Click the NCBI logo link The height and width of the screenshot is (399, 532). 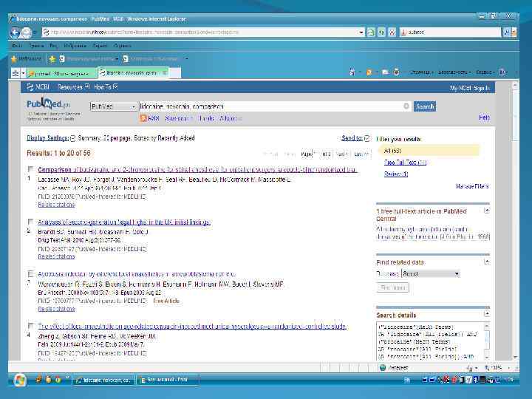(x=38, y=87)
